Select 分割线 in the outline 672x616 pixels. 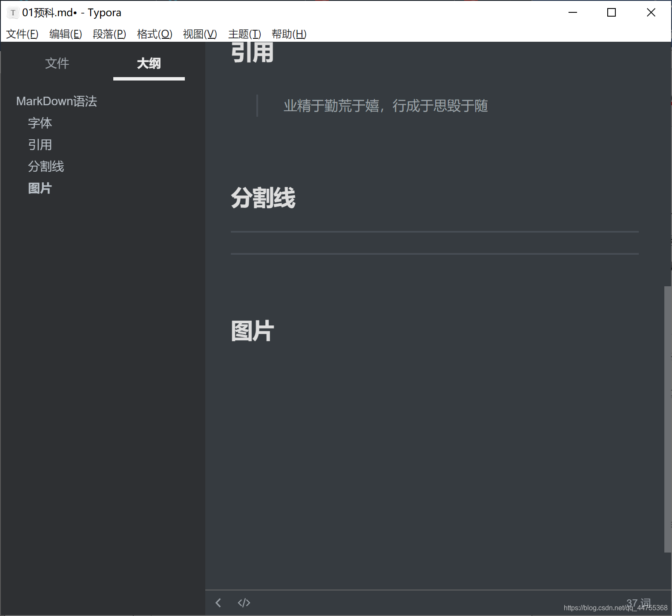click(x=46, y=167)
